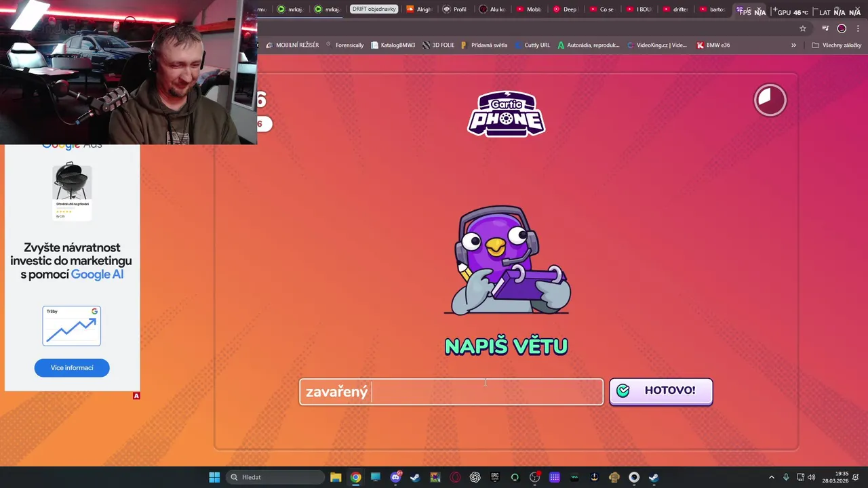868x488 pixels.
Task: Open the 'Všechny záložky' bookmarks folder
Action: pos(836,45)
